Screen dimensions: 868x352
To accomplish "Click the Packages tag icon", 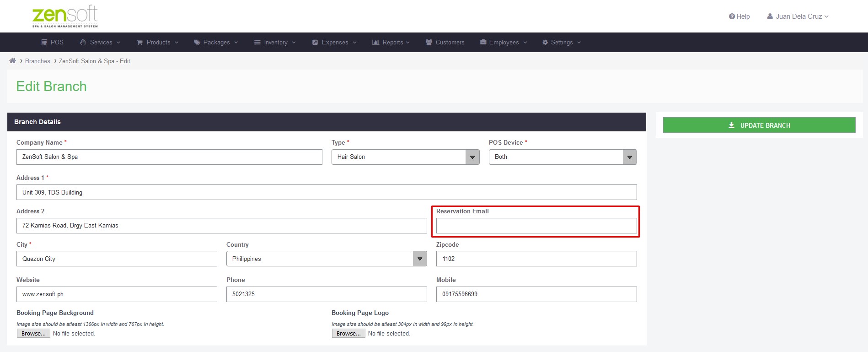I will [x=197, y=43].
